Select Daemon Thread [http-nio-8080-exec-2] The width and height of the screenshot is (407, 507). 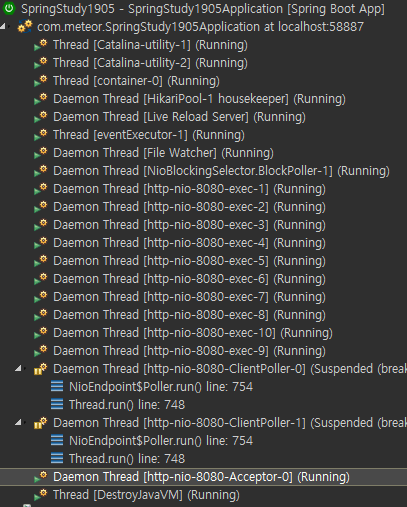point(189,207)
